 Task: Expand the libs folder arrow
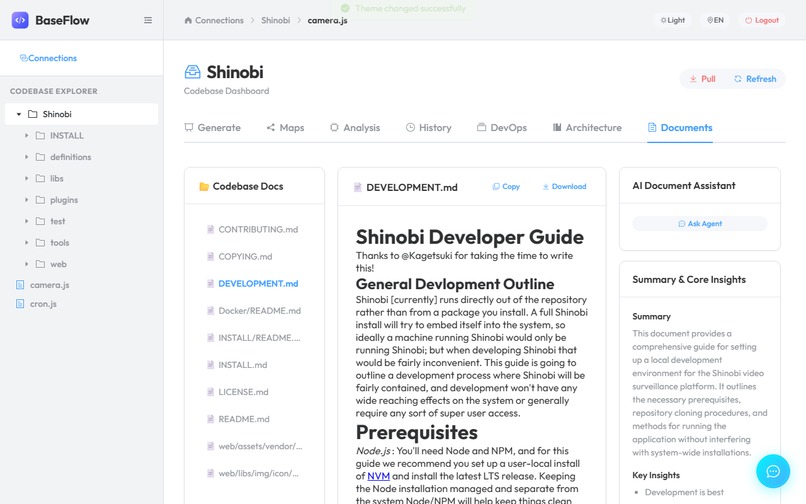(26, 178)
